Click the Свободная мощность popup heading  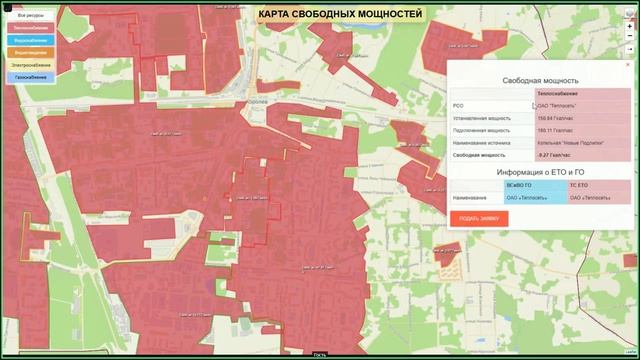click(x=540, y=80)
